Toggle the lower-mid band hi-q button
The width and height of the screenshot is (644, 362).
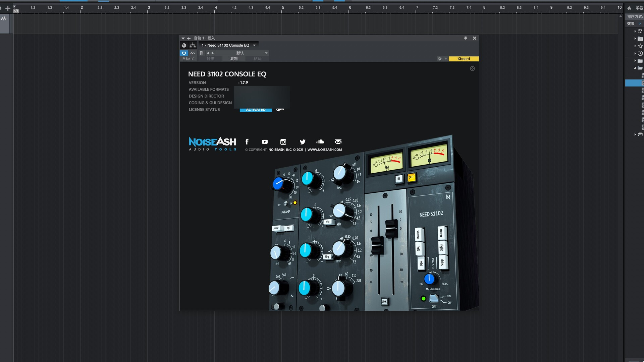click(327, 257)
